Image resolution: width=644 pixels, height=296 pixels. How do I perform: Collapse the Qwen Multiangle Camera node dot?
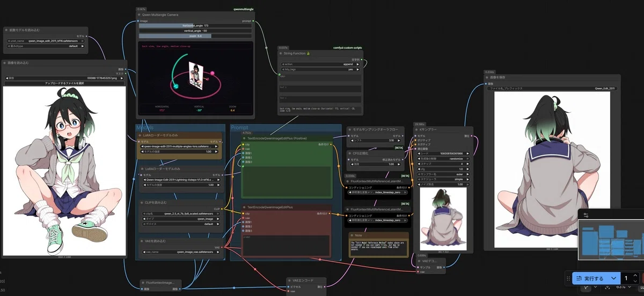click(139, 15)
